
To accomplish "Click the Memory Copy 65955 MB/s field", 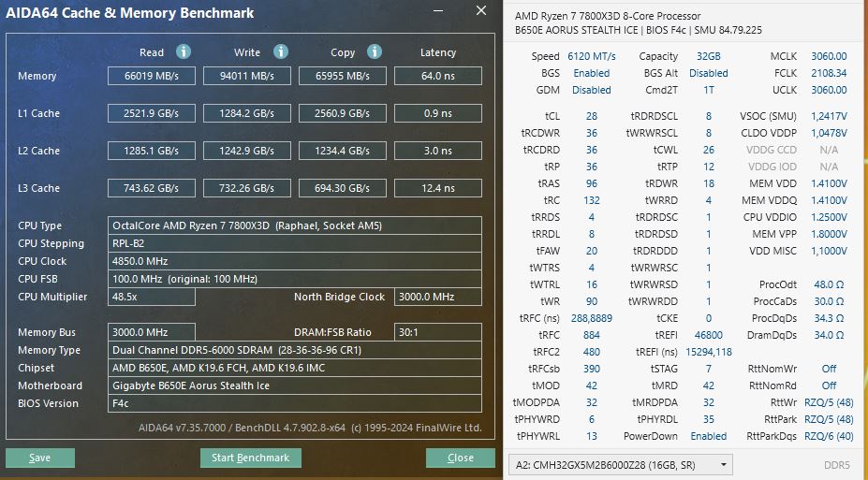I will 342,76.
